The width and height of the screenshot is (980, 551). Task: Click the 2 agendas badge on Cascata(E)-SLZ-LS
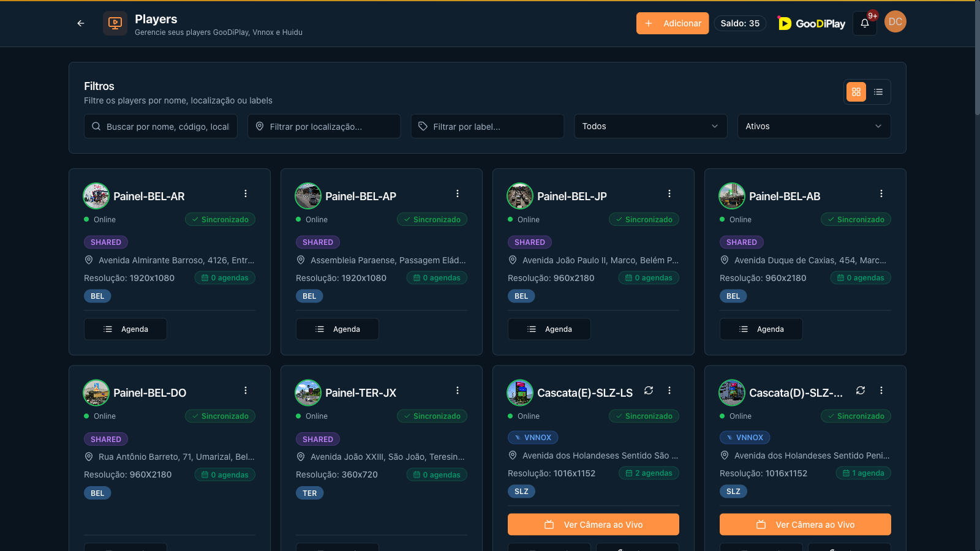[x=649, y=473]
